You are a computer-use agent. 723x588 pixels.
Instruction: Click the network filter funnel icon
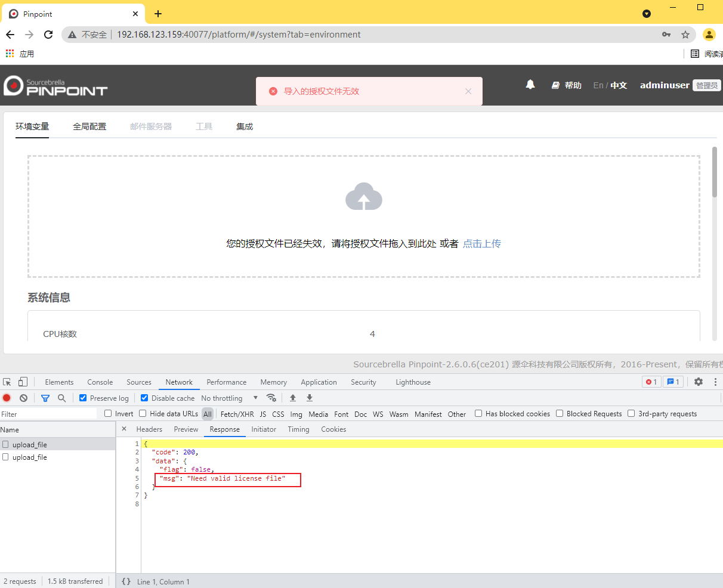[x=45, y=398]
